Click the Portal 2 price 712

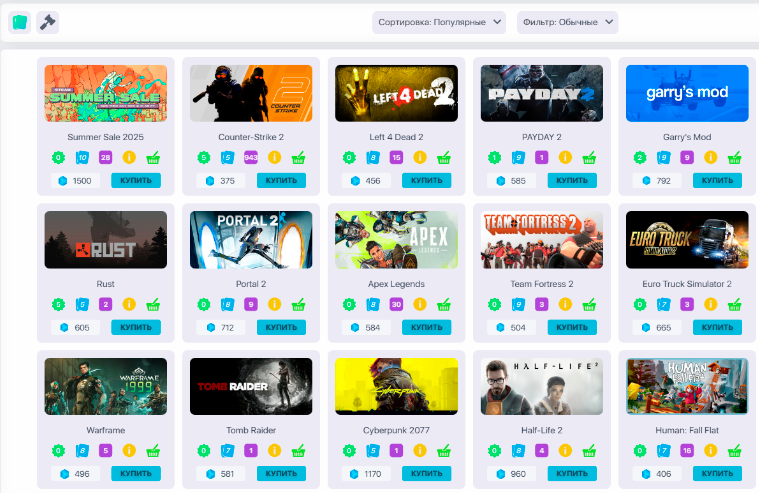221,327
